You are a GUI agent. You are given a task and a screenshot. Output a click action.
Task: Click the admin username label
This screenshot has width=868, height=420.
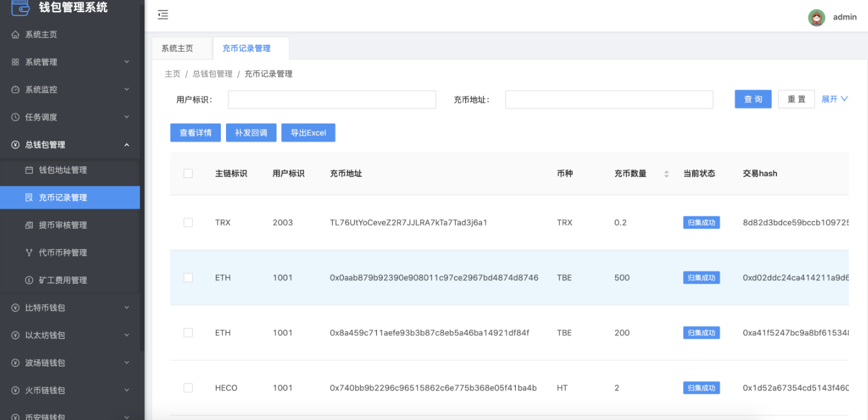[x=844, y=17]
